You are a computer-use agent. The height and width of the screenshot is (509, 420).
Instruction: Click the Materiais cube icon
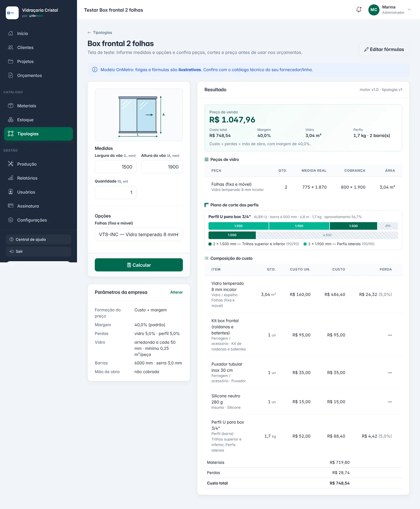(11, 106)
